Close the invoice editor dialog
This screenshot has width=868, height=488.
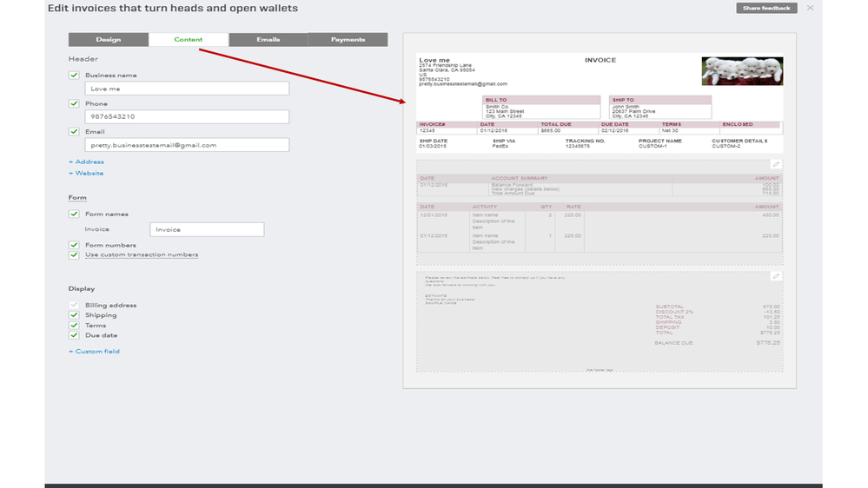point(811,8)
